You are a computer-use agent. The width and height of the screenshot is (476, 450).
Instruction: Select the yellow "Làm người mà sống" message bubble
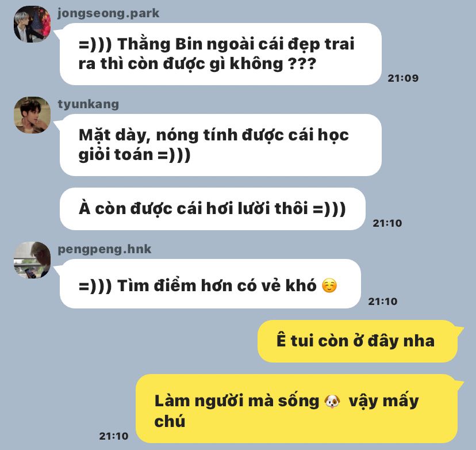point(297,409)
